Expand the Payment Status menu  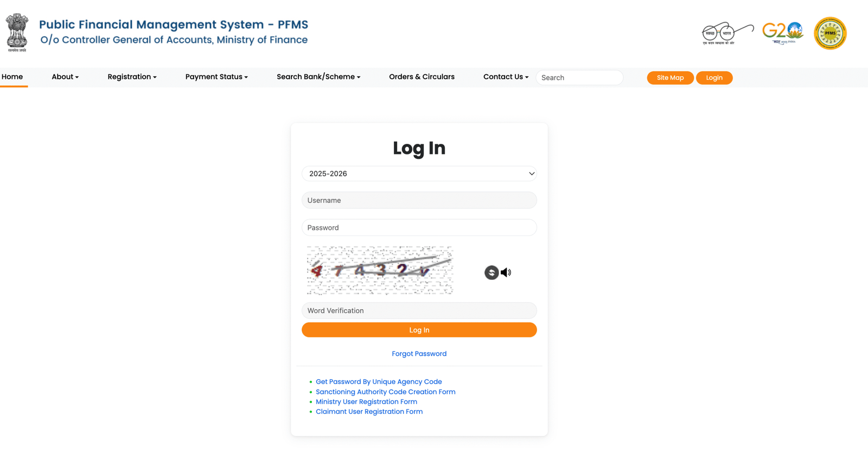[216, 76]
